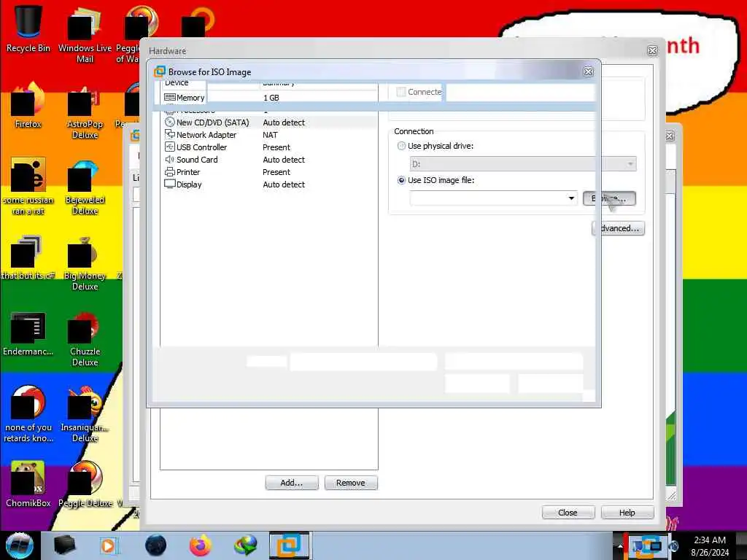Screen dimensions: 747x560
Task: Select Network Adapter device row
Action: (x=269, y=135)
